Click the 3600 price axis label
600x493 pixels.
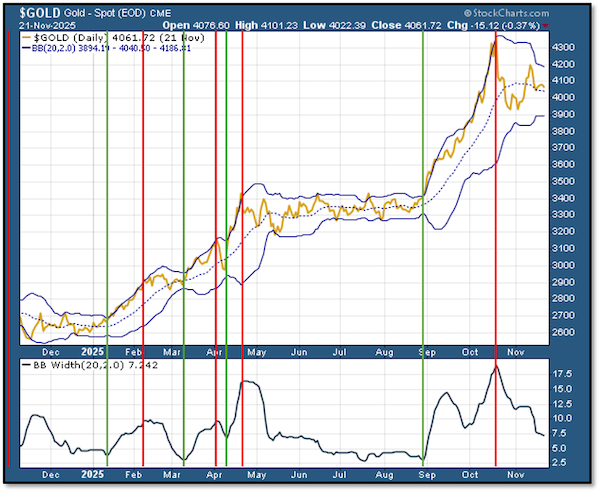tap(563, 164)
